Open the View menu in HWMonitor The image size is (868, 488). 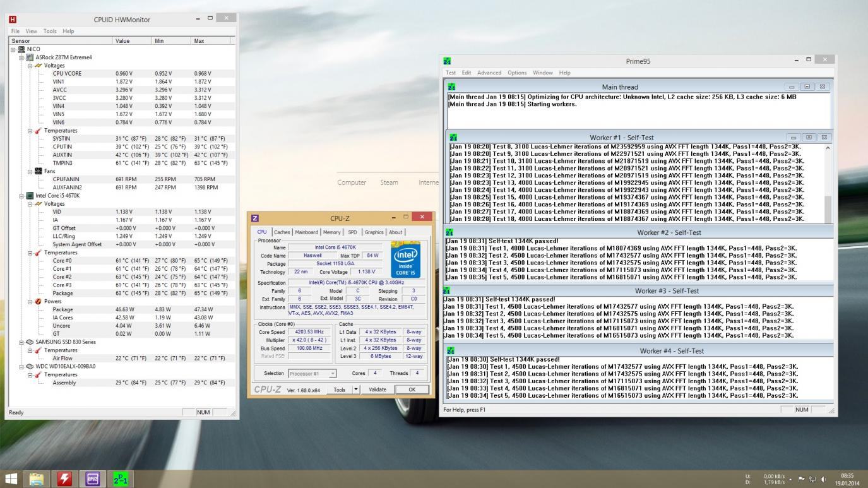pyautogui.click(x=32, y=31)
